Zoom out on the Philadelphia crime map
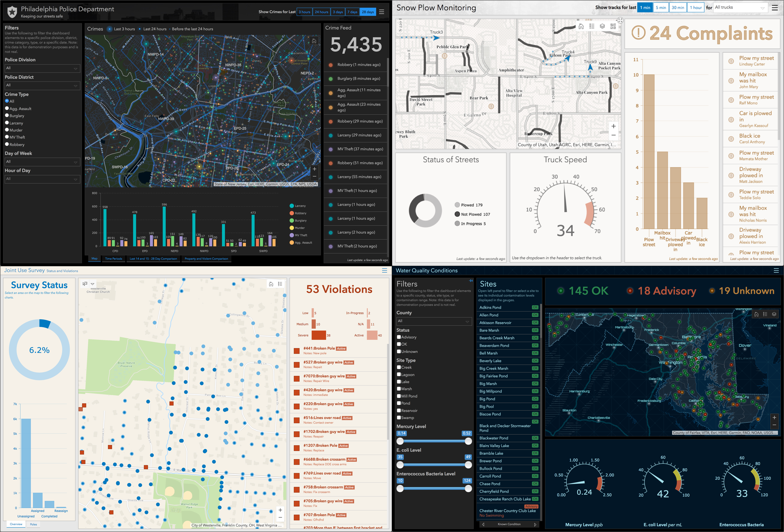Screen dimensions: 784x532 (314, 176)
